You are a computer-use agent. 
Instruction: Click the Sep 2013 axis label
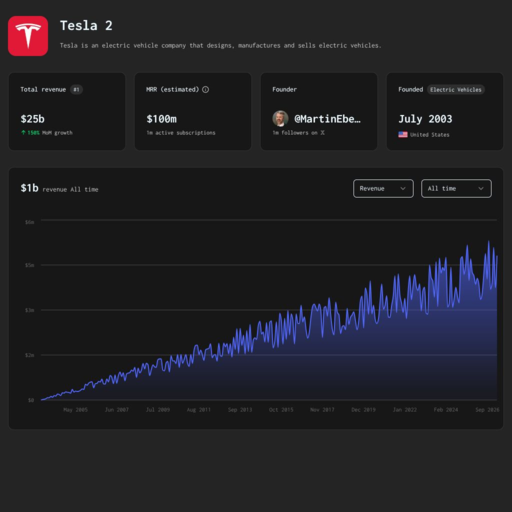coord(240,410)
